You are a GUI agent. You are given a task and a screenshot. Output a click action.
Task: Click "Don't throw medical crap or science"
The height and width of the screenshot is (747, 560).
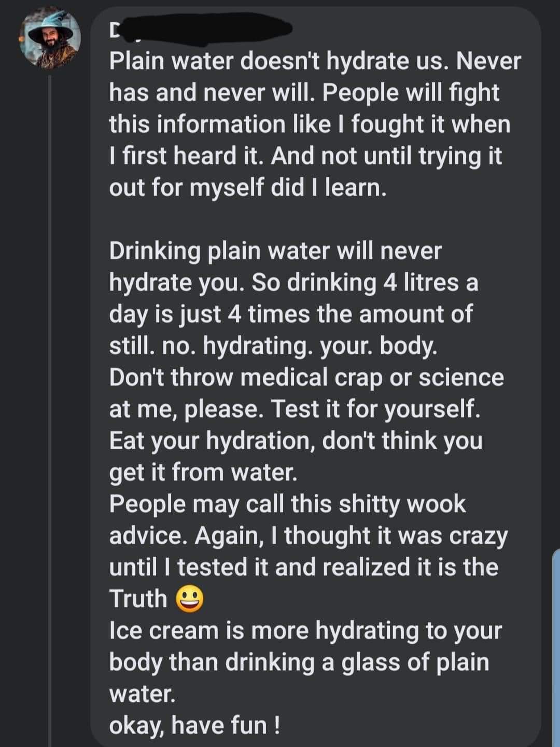pyautogui.click(x=306, y=377)
